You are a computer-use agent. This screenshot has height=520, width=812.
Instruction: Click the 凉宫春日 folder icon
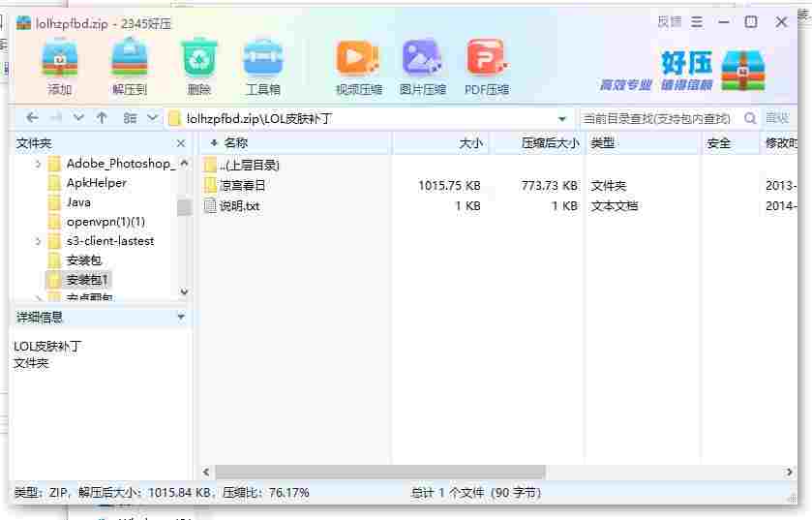(210, 185)
